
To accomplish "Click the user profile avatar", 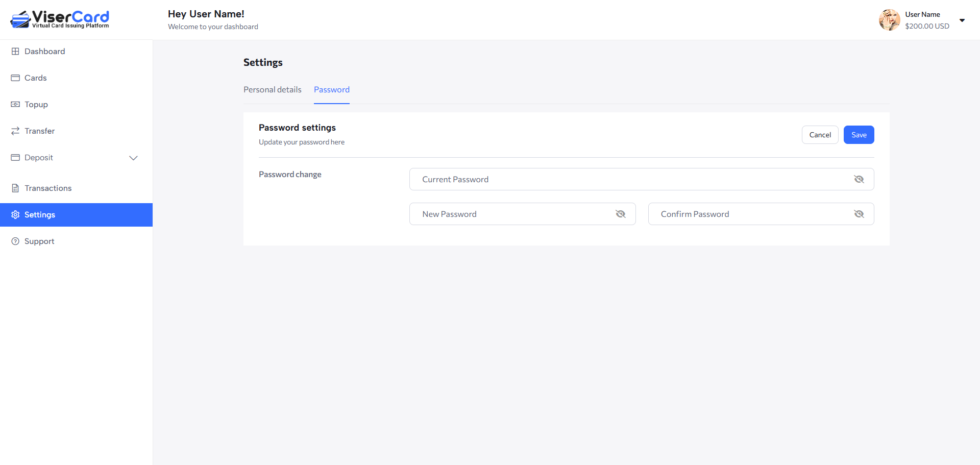I will [x=889, y=20].
